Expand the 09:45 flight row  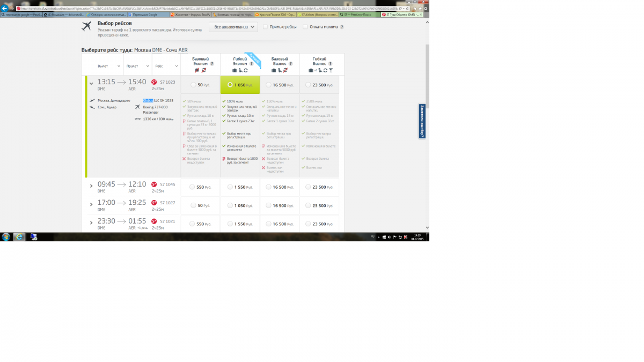point(91,186)
